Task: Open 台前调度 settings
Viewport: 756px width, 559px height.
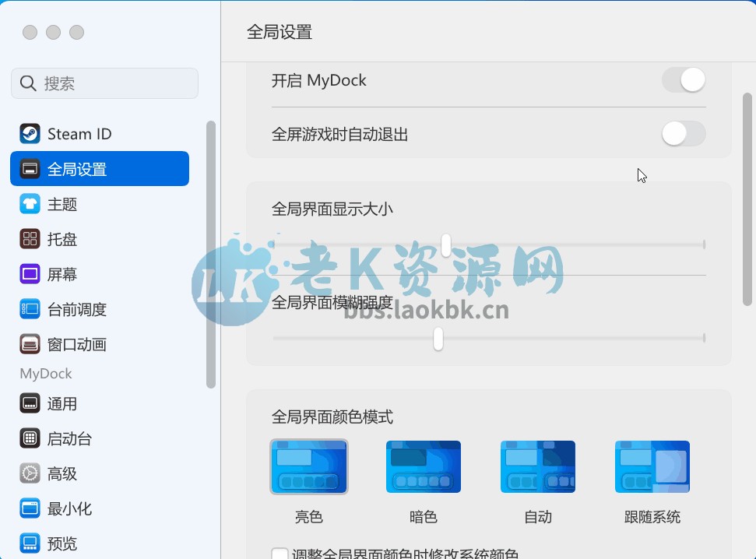Action: click(100, 309)
